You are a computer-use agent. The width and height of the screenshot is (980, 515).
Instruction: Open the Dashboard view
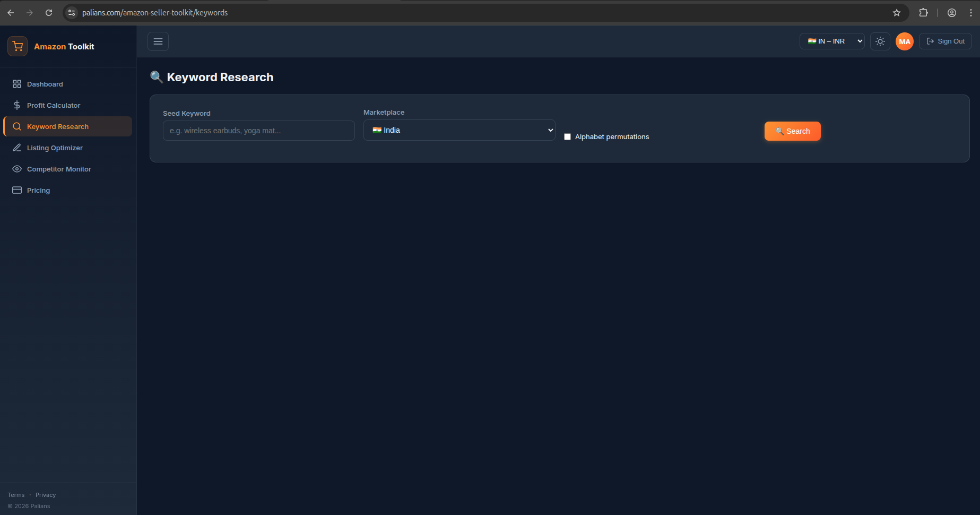tap(45, 84)
